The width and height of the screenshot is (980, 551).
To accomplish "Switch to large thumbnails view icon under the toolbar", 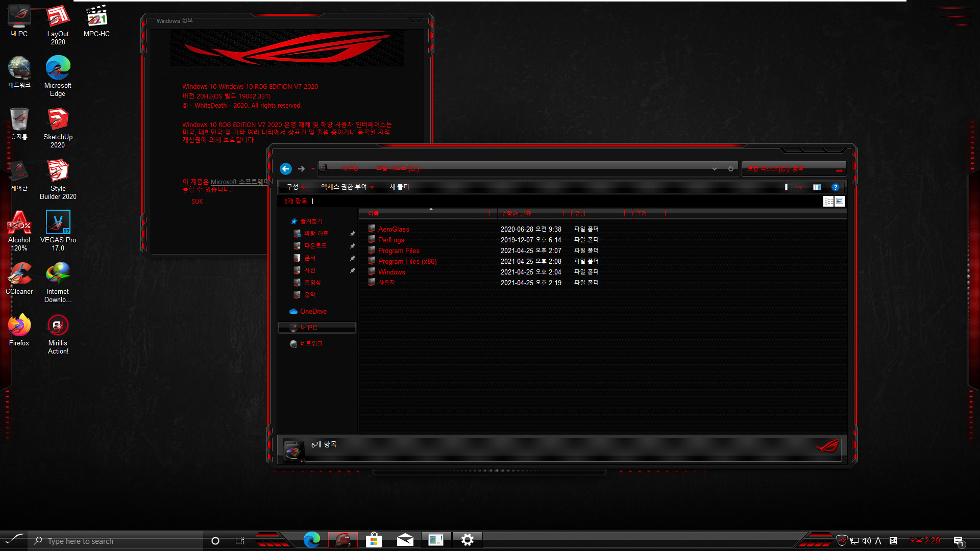I will coord(840,202).
